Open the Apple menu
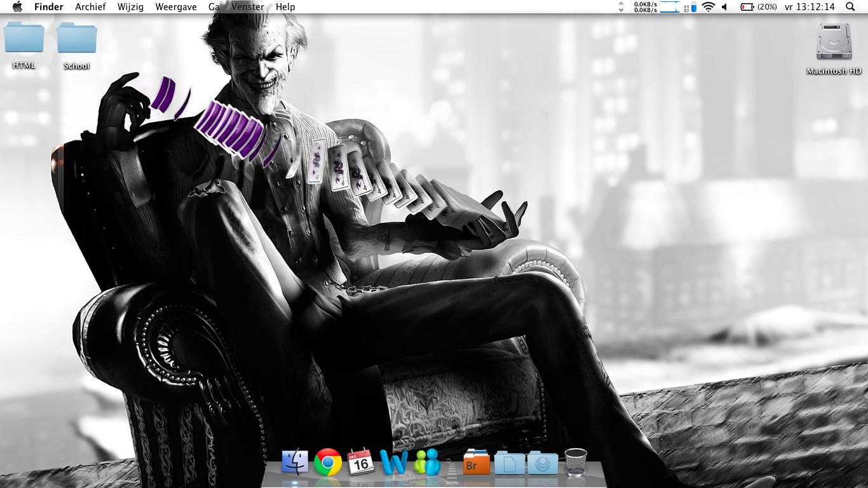The image size is (868, 488). 17,7
